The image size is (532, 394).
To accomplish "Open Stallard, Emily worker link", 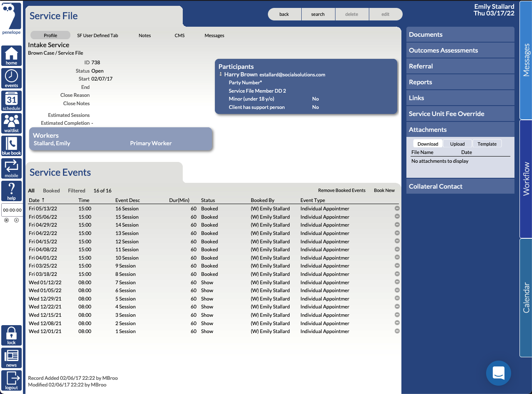I will pyautogui.click(x=52, y=143).
